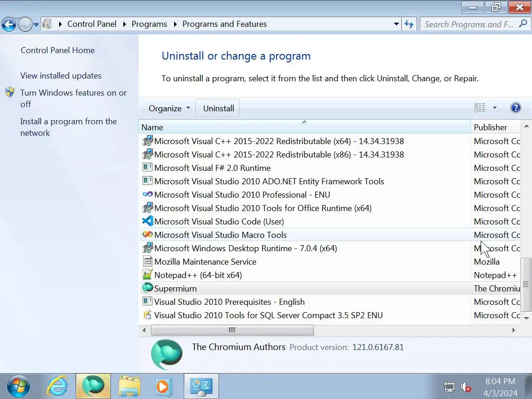The width and height of the screenshot is (532, 399).
Task: Select Visual Studio Macro Tools icon
Action: click(x=147, y=235)
